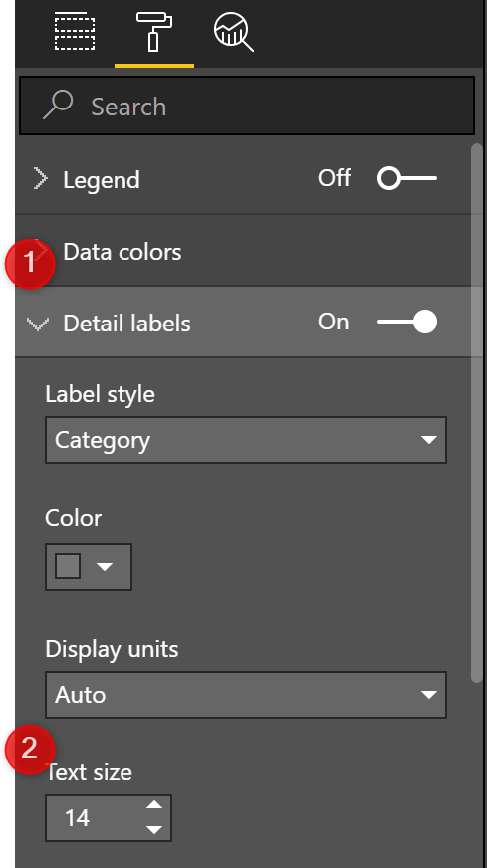This screenshot has width=487, height=868.
Task: Click the Display units caption
Action: (x=112, y=649)
